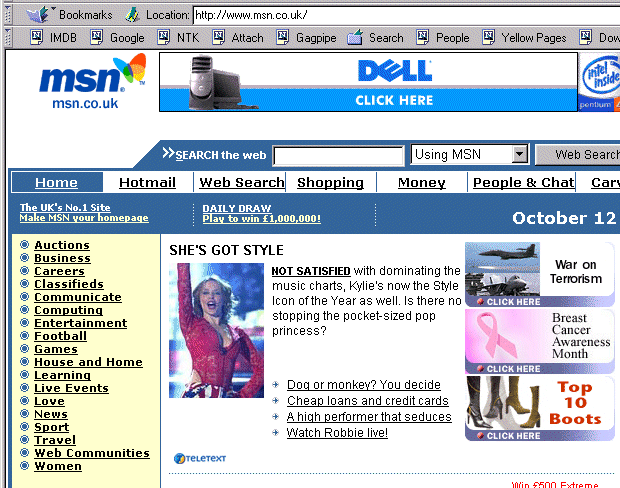Open the Careers channel link

click(x=59, y=271)
